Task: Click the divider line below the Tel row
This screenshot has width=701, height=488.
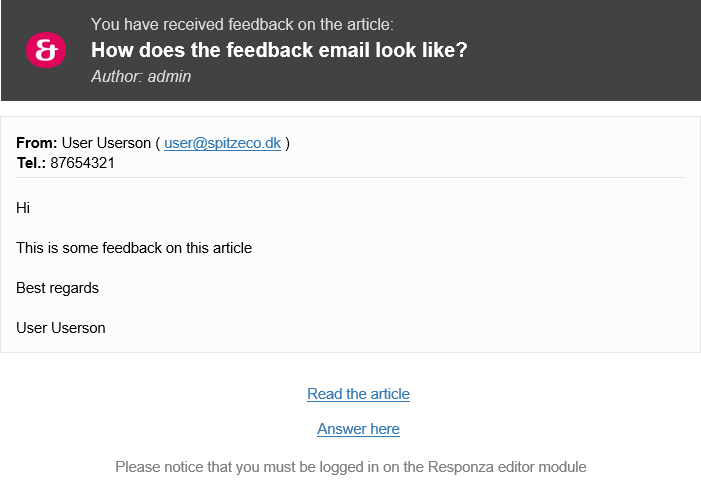Action: coord(351,177)
